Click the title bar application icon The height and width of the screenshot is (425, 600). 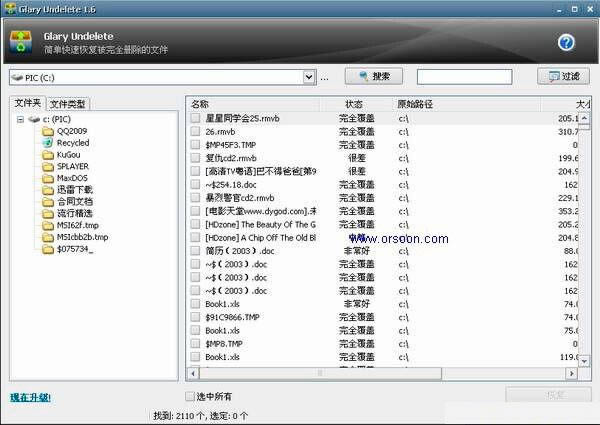(x=10, y=8)
